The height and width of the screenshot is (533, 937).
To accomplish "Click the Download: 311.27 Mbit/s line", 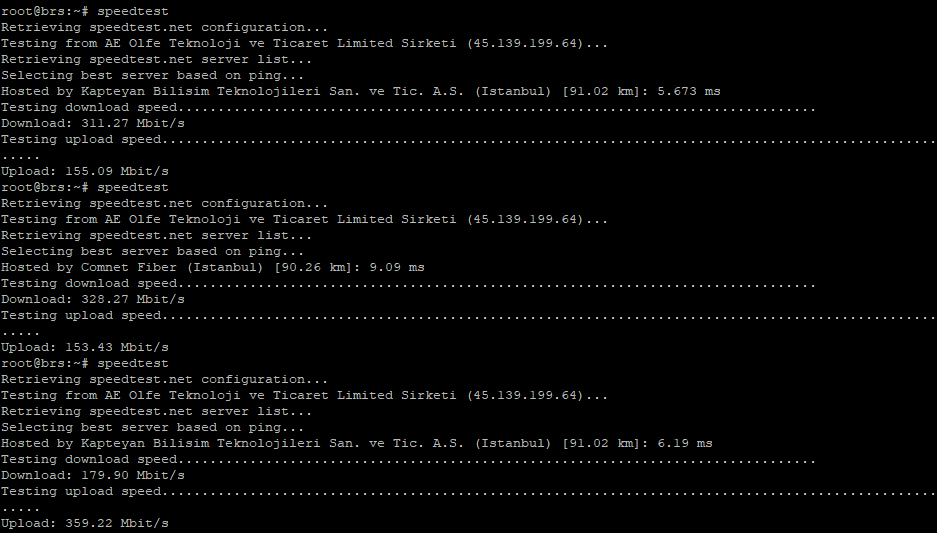I will (x=93, y=124).
